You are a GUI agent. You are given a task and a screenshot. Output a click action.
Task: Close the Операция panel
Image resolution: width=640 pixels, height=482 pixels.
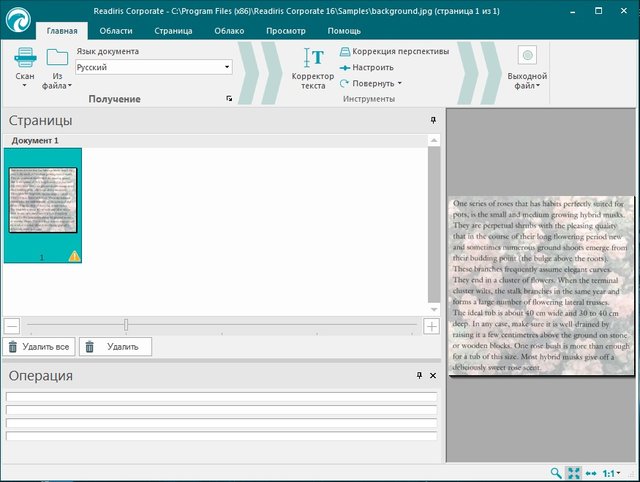(x=433, y=375)
